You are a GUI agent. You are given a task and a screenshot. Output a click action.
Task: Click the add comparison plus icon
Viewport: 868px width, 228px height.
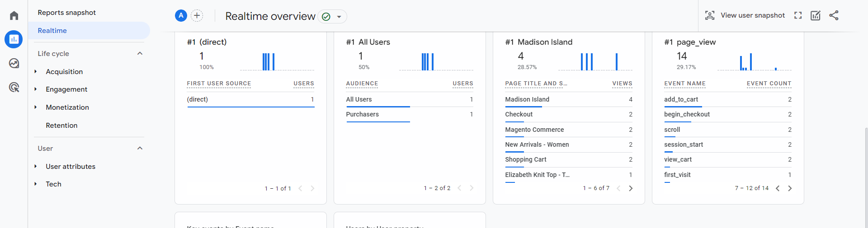tap(197, 16)
